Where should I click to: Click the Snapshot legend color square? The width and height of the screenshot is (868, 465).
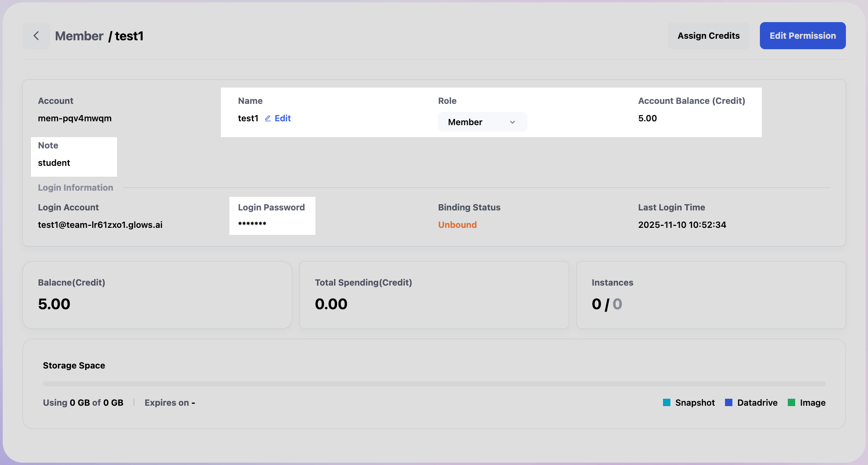point(666,403)
